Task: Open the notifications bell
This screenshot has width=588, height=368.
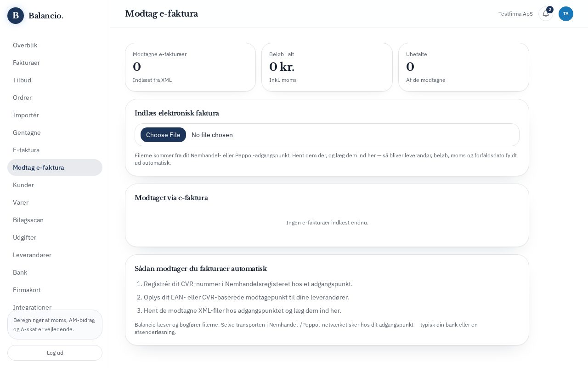Action: click(x=546, y=14)
